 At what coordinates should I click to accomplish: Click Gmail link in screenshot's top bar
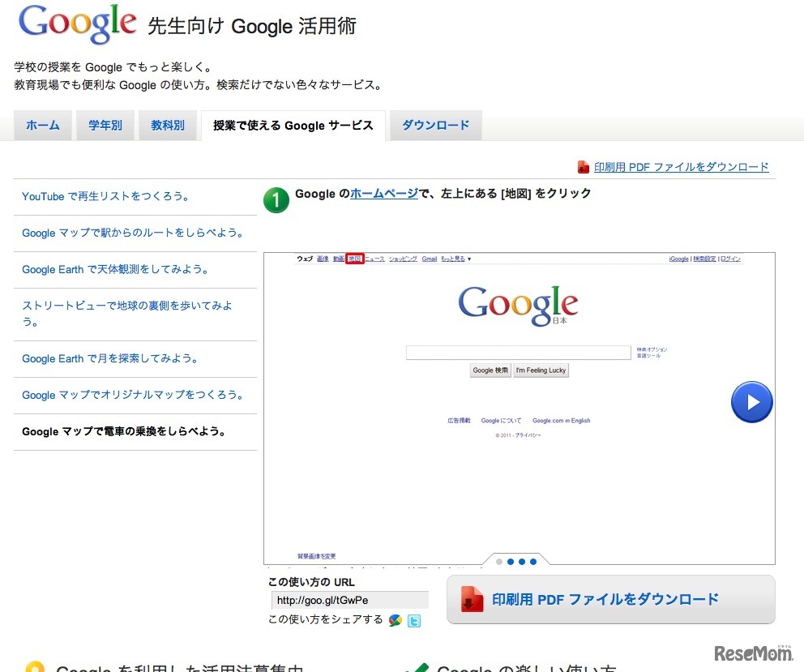pos(430,259)
